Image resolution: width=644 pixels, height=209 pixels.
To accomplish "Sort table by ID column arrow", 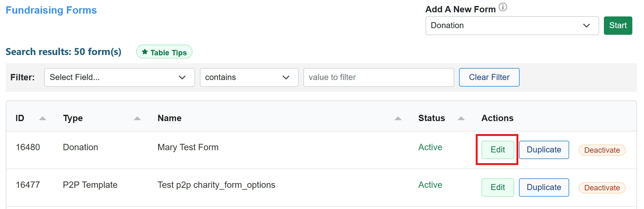I will click(x=43, y=119).
